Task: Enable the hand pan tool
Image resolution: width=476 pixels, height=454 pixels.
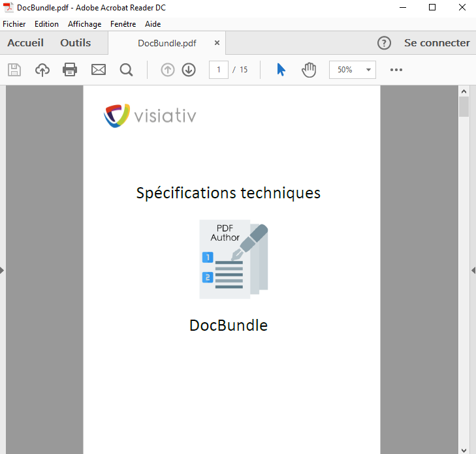Action: pos(309,70)
